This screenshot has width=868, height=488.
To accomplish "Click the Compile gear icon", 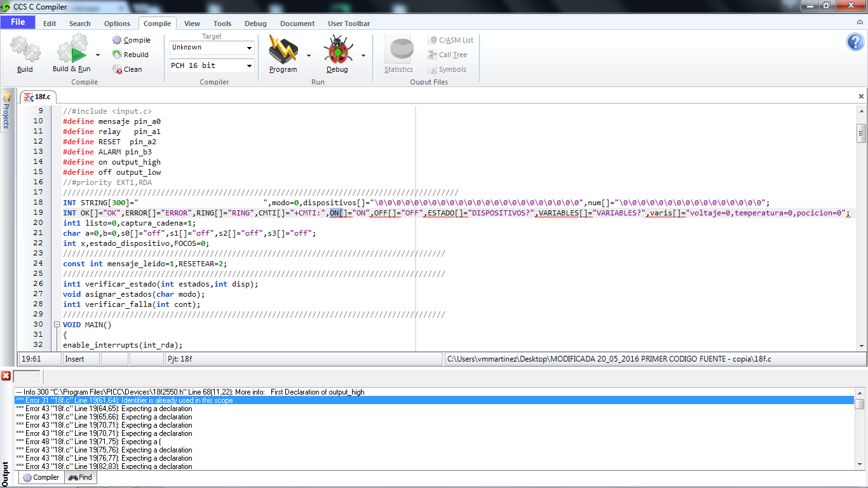I will [117, 40].
